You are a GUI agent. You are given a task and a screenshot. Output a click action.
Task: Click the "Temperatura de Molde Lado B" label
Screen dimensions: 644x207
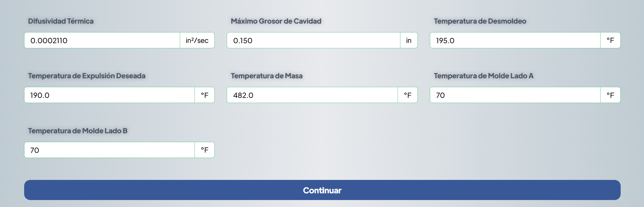click(x=78, y=131)
